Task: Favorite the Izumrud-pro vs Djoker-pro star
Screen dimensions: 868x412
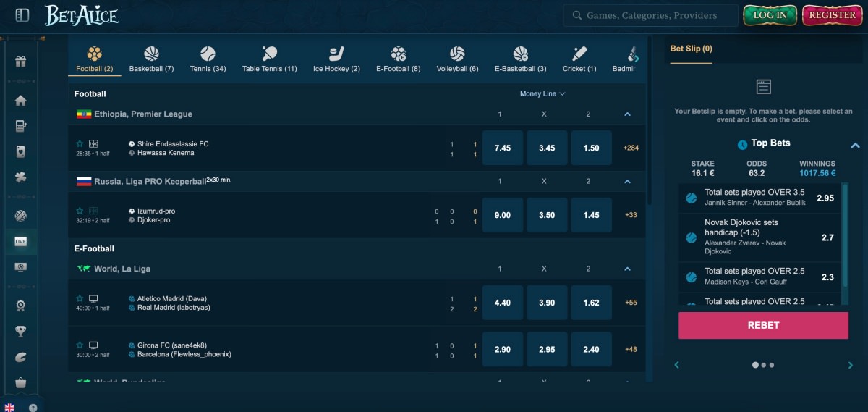Action: (x=80, y=211)
